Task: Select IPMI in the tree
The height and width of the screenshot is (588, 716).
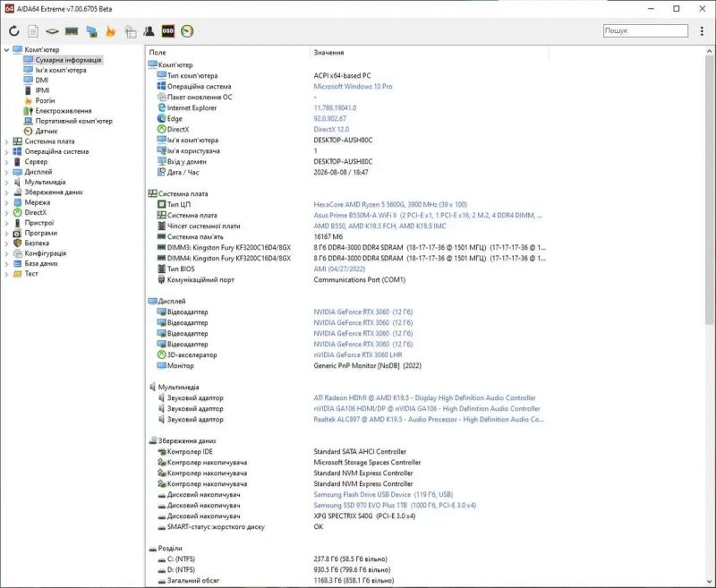Action: pos(42,90)
